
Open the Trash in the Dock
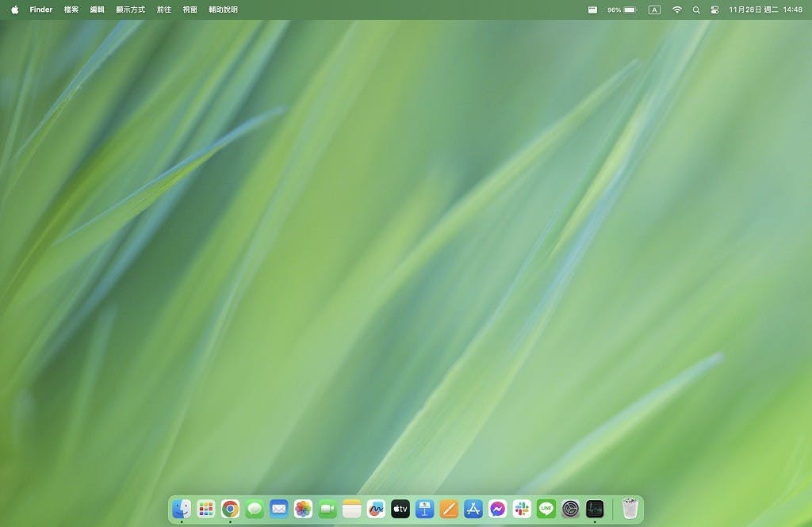[630, 509]
